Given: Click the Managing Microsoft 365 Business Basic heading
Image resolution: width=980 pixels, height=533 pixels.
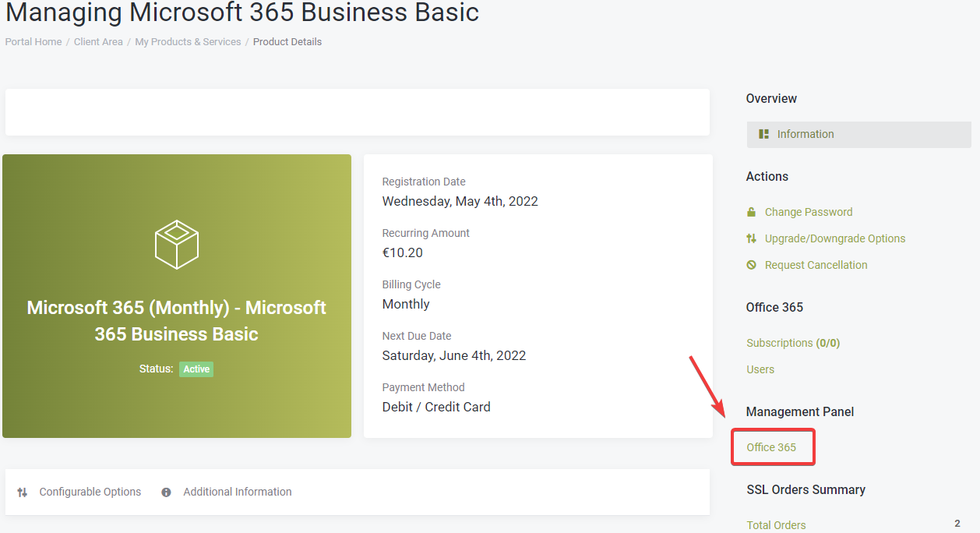Looking at the screenshot, I should coord(242,12).
